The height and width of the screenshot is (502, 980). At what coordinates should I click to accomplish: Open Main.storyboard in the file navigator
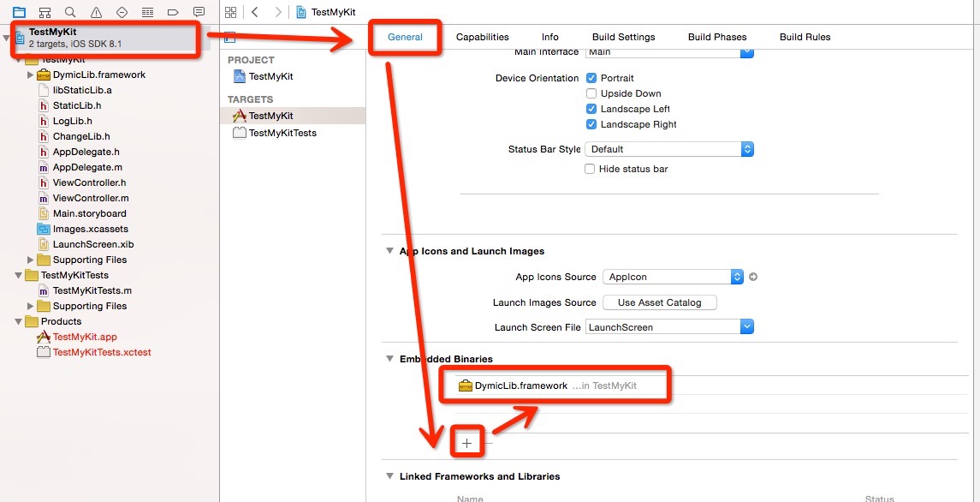pos(89,213)
